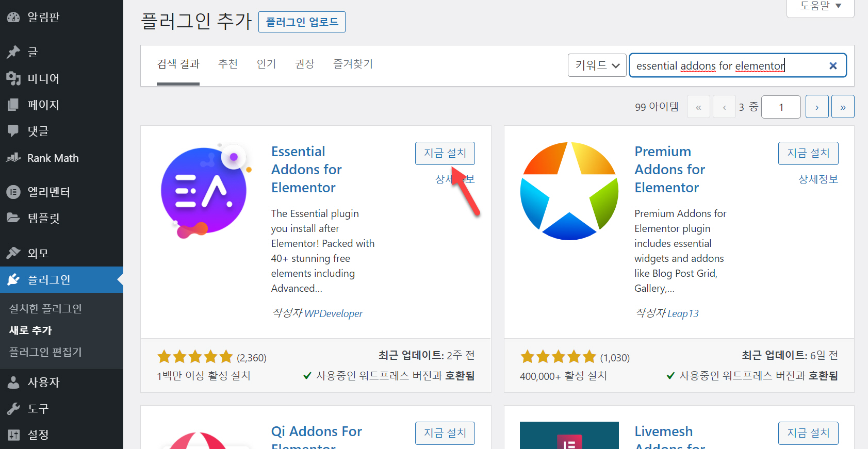Switch to the 즐겨찾기 tab
The image size is (868, 449).
click(x=353, y=64)
